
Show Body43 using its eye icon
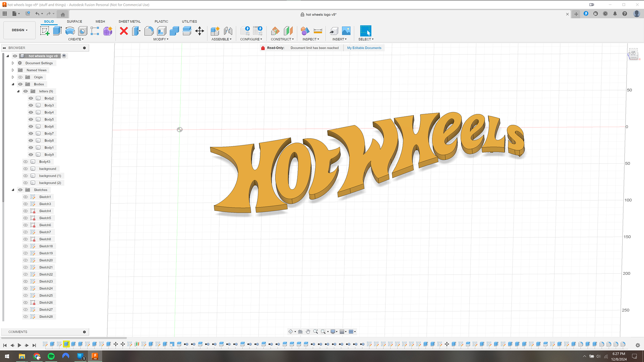(25, 162)
